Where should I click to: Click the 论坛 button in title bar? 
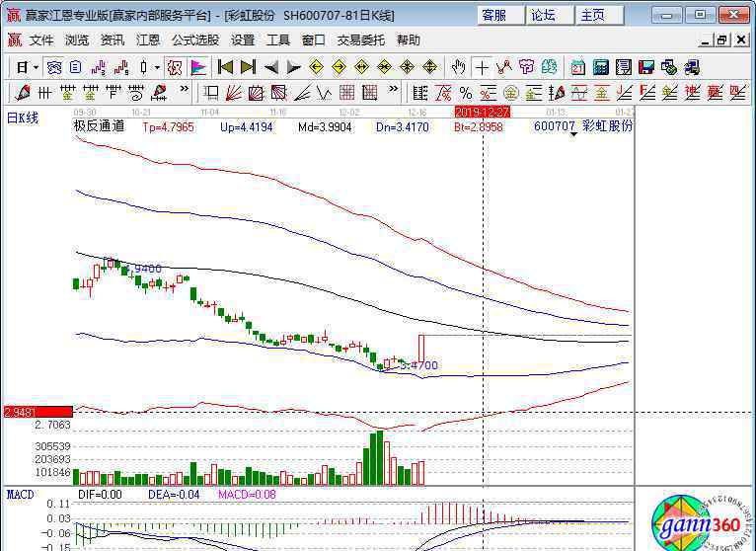point(550,16)
